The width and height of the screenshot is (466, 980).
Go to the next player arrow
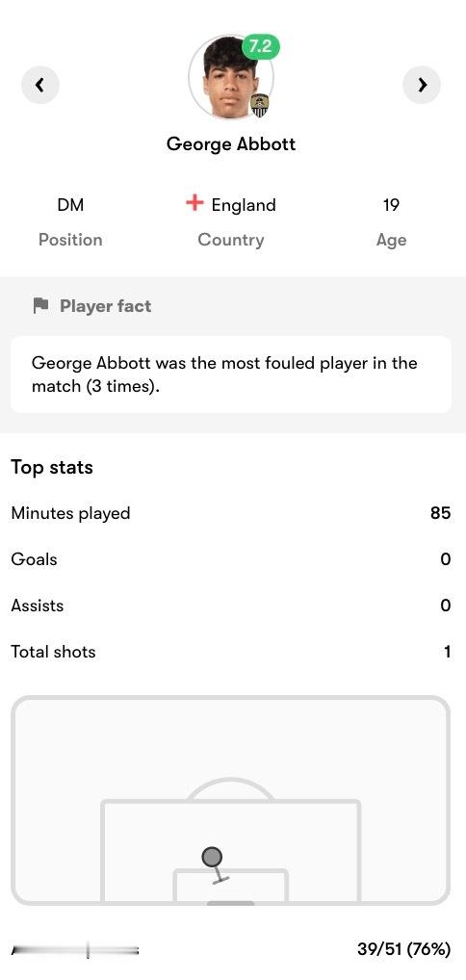tap(422, 85)
